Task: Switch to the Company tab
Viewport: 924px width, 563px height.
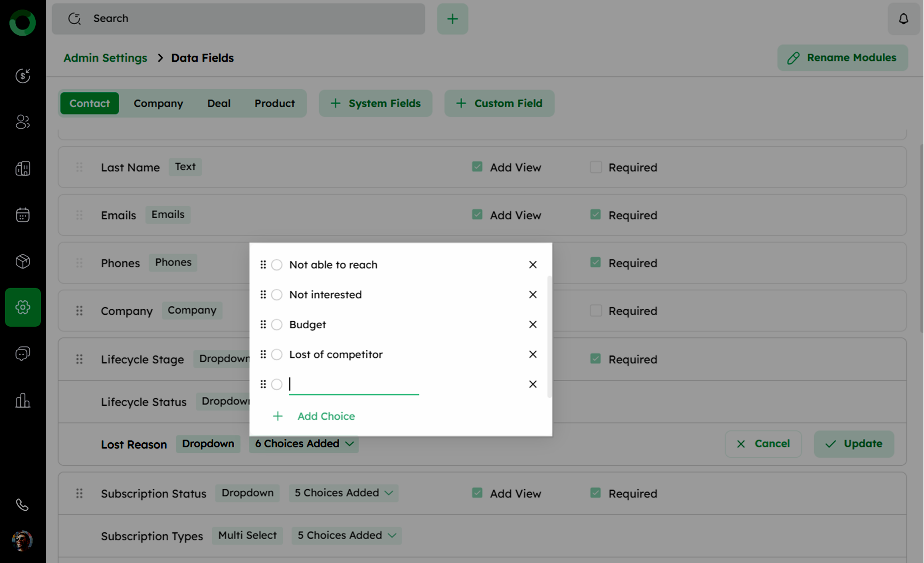Action: coord(158,103)
